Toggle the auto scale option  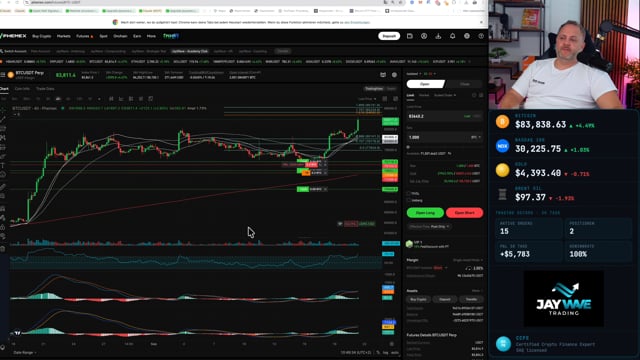395,352
